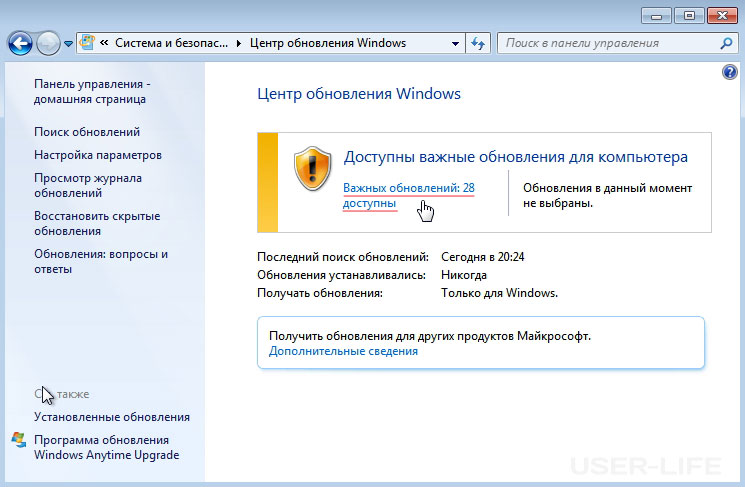Open the Система и безопас... breadcrumb

(172, 43)
